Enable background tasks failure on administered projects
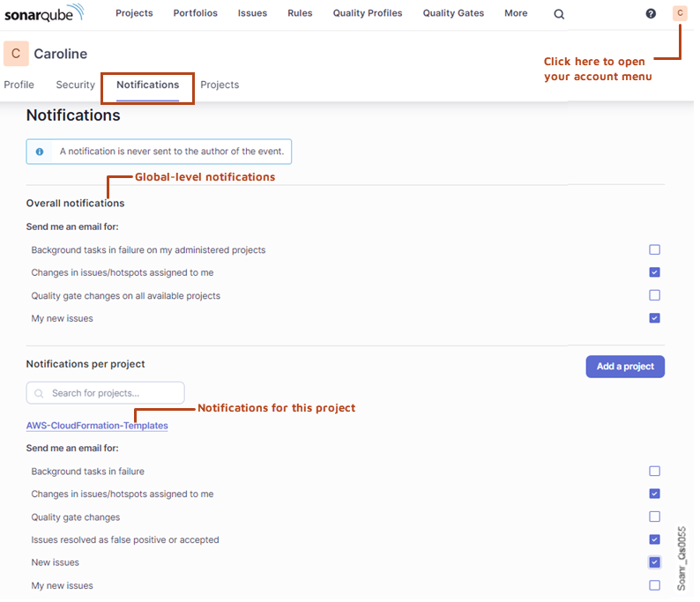Image resolution: width=700 pixels, height=602 pixels. click(x=654, y=250)
